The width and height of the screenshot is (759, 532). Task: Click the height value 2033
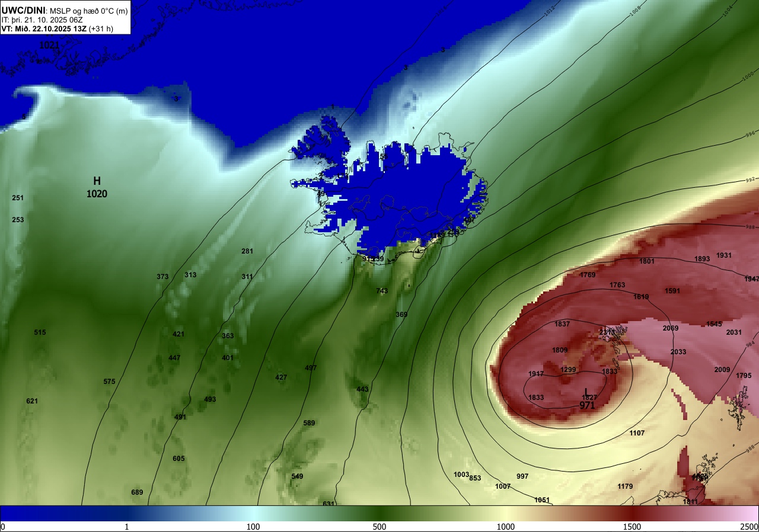point(678,352)
